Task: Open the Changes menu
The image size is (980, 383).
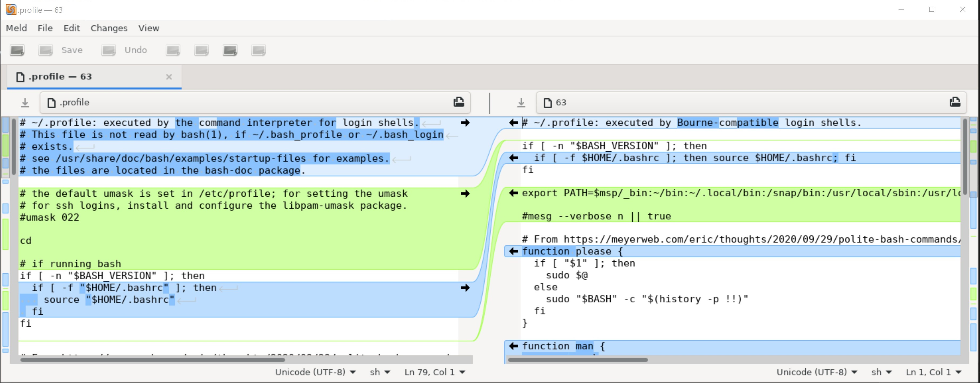Action: pos(109,28)
